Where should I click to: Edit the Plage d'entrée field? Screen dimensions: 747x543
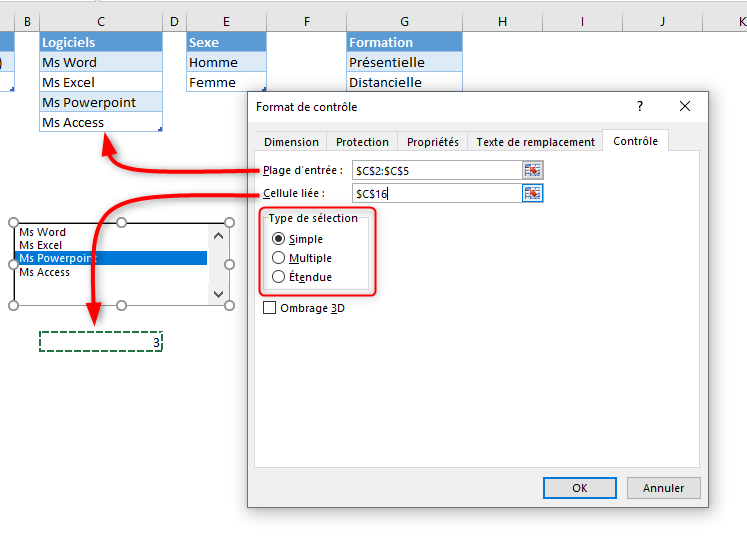coord(437,171)
